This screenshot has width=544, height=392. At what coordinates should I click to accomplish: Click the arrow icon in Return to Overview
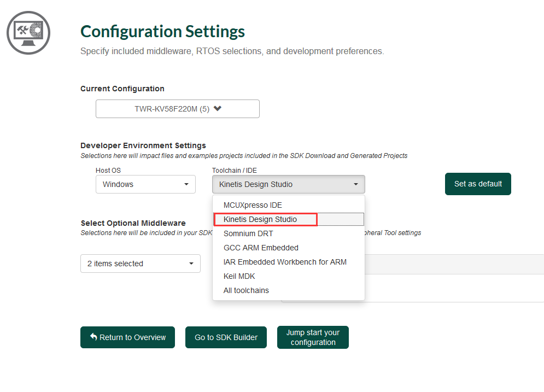(93, 337)
